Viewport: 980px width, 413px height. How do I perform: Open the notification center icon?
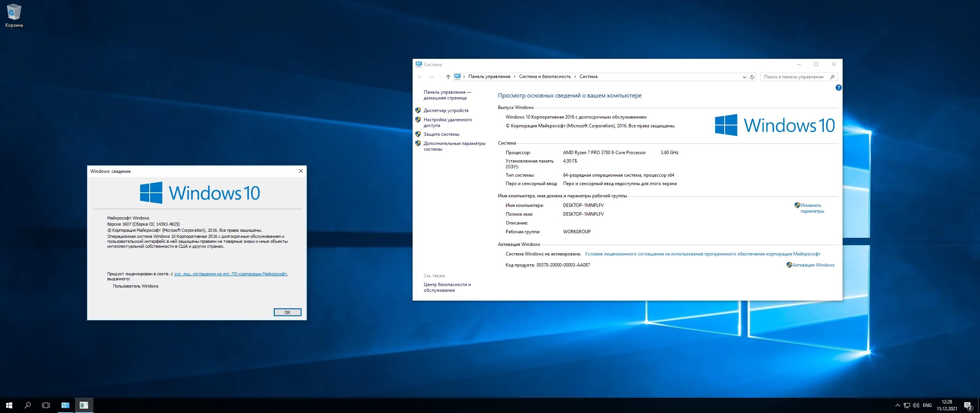click(x=968, y=405)
